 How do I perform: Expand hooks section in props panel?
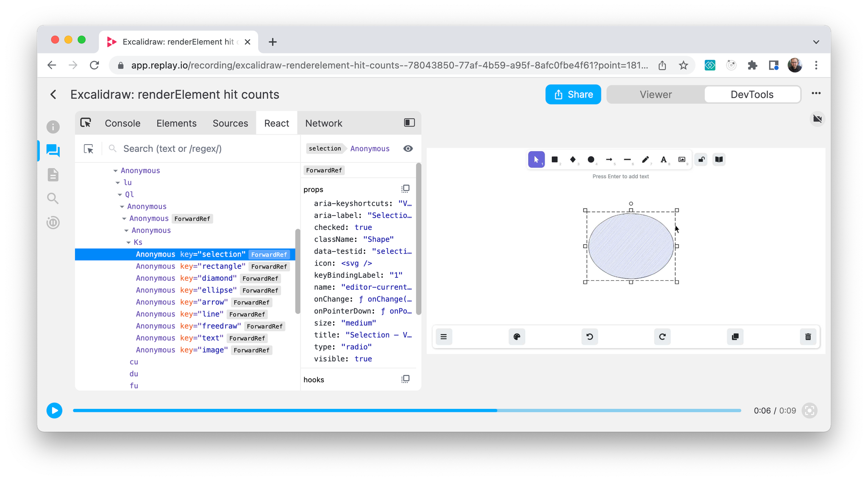(x=314, y=380)
